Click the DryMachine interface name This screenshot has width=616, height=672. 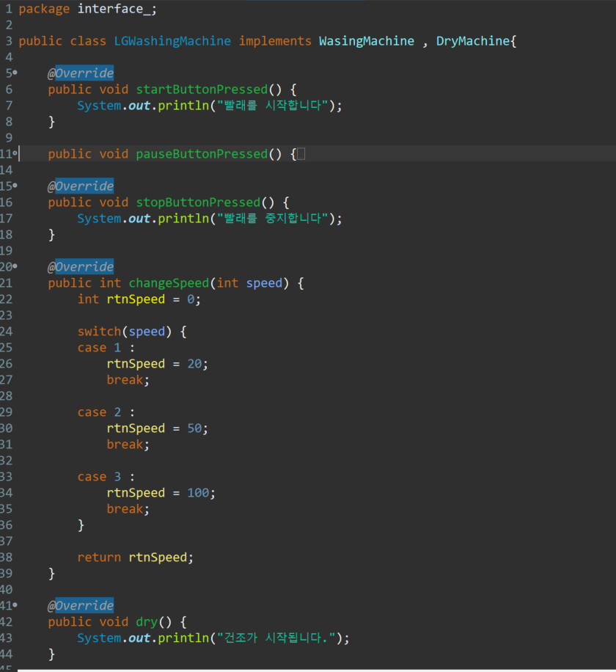(x=473, y=41)
